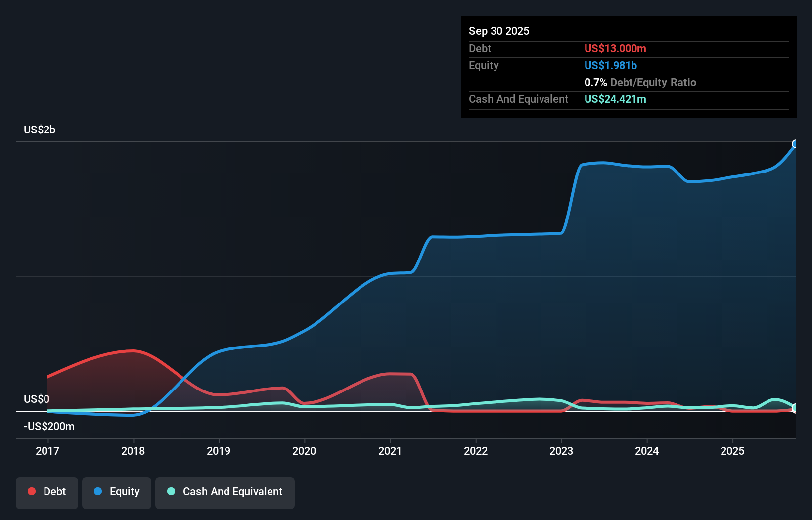This screenshot has height=520, width=812.
Task: Select the 2025 year label on x-axis
Action: point(733,451)
